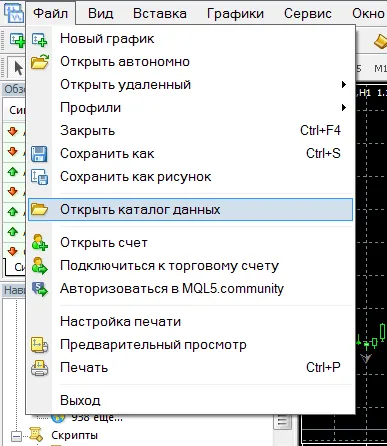Choose Печать from the menu
This screenshot has height=446, width=387.
click(190, 368)
